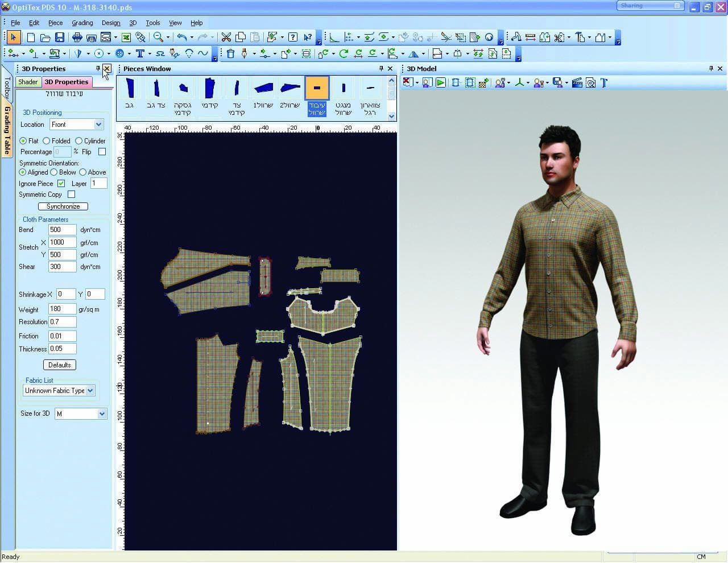Select the highlighted orange piece thumbnail

[317, 88]
